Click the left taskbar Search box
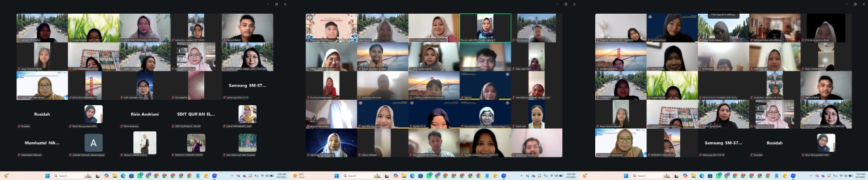 coord(73,176)
